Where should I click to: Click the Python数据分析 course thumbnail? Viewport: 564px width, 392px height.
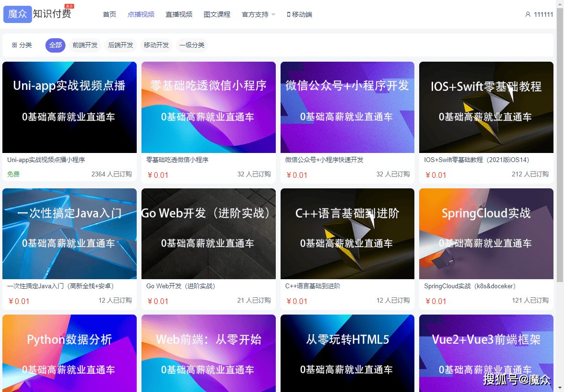(69, 353)
